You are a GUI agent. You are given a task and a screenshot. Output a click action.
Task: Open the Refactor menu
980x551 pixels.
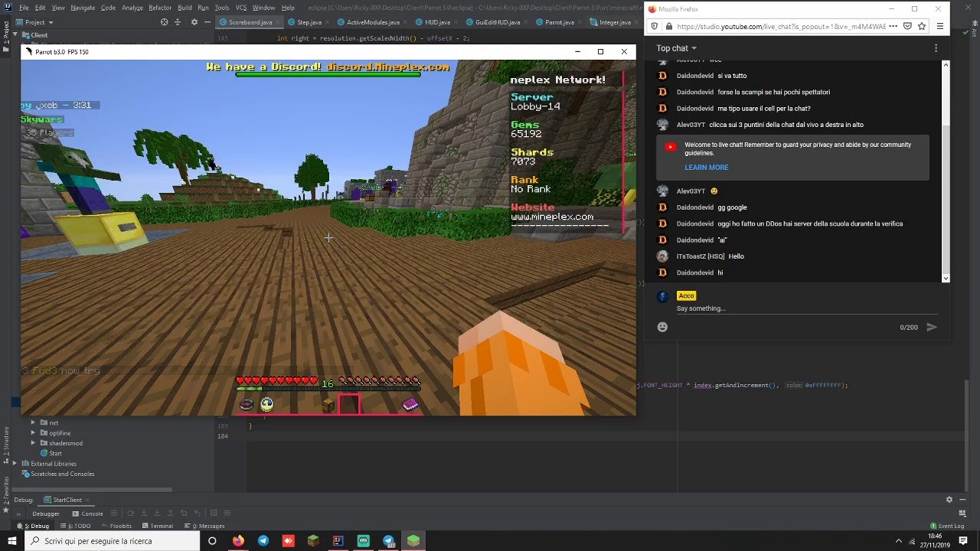coord(160,8)
